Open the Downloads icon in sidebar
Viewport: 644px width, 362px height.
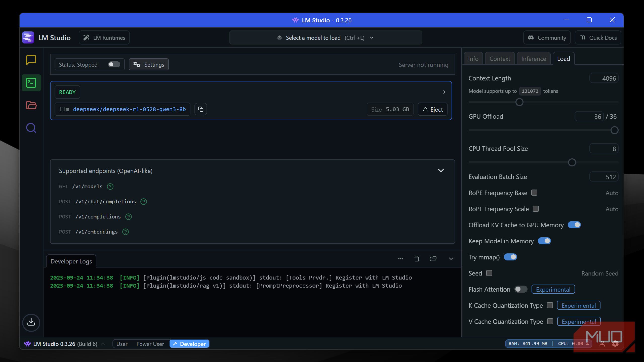click(31, 323)
